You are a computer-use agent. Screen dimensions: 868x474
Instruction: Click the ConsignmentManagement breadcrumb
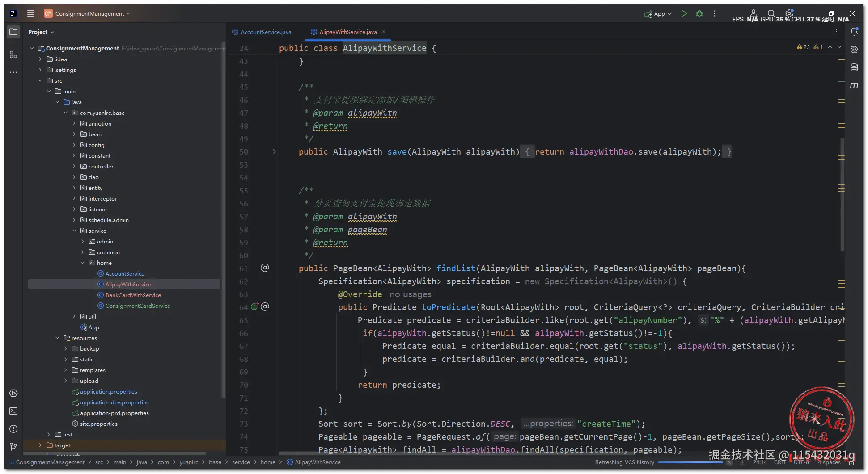click(x=47, y=462)
